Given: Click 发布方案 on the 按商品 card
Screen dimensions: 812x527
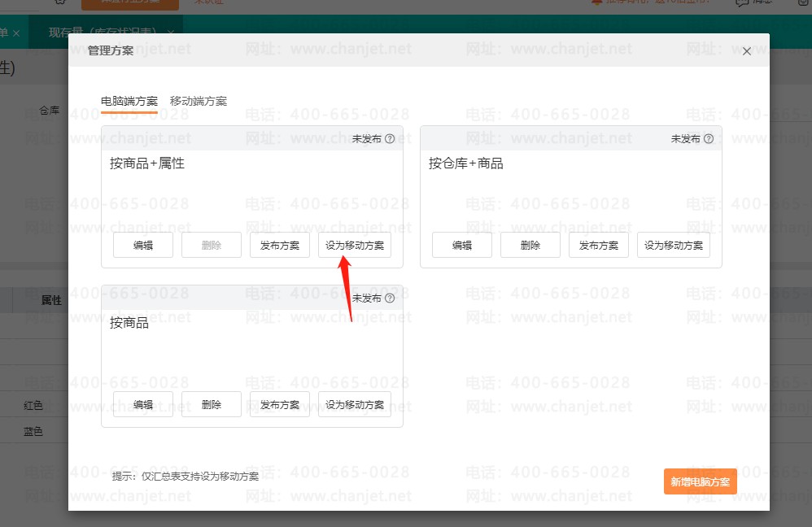Looking at the screenshot, I should point(280,405).
